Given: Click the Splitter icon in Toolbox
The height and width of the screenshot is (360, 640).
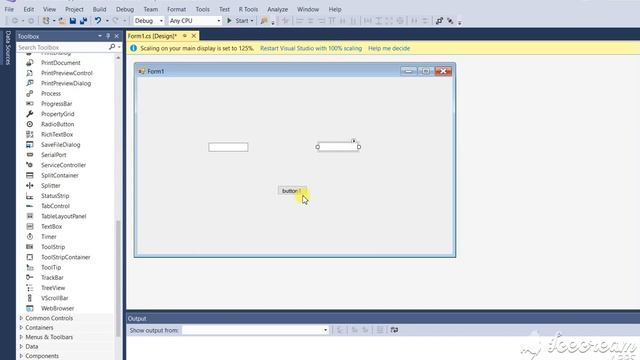Looking at the screenshot, I should point(30,186).
